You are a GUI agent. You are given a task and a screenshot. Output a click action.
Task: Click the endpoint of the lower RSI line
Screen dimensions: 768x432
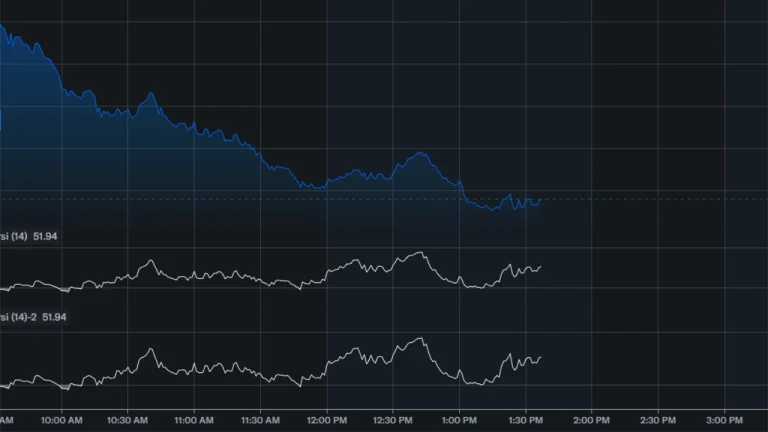coord(540,357)
